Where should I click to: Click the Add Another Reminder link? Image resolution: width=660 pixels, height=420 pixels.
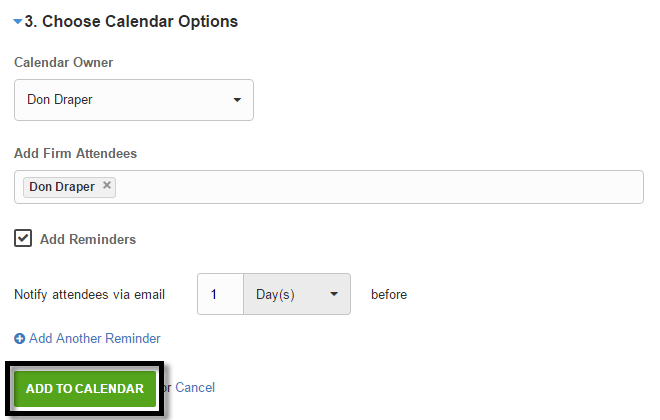95,338
